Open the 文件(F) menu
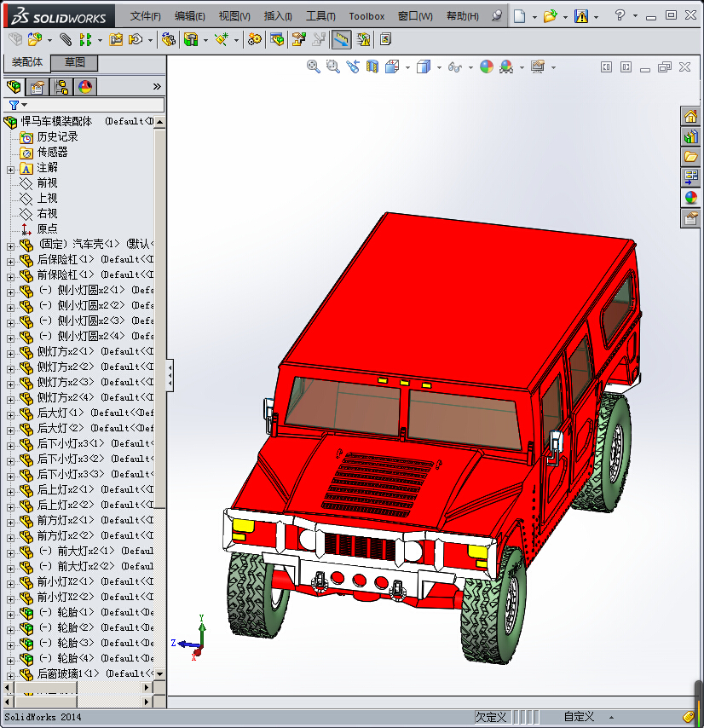 point(145,16)
